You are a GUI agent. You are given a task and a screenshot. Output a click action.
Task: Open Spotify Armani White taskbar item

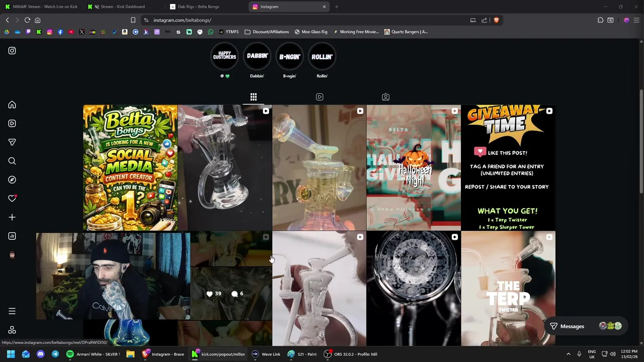point(94,354)
